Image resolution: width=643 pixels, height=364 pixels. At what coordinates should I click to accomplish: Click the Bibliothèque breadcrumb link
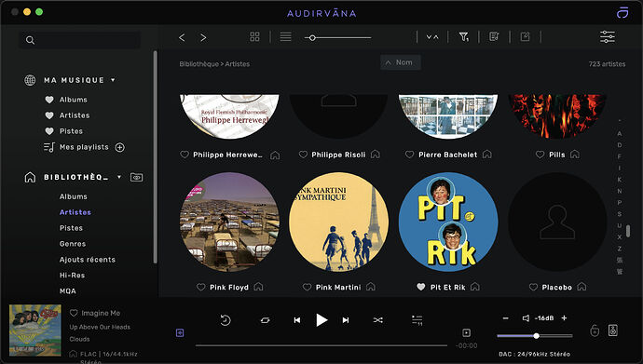[x=198, y=64]
